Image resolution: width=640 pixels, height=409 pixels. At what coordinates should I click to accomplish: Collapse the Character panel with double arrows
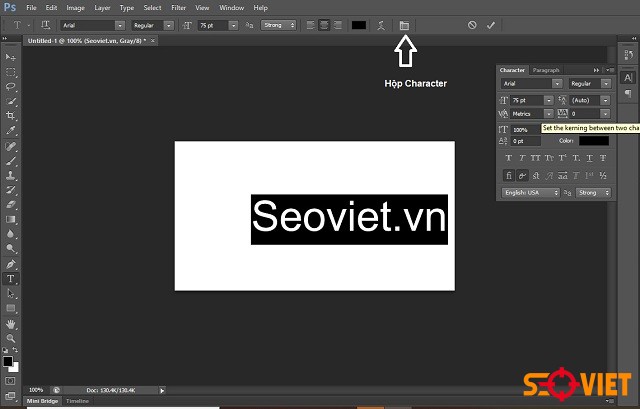597,70
